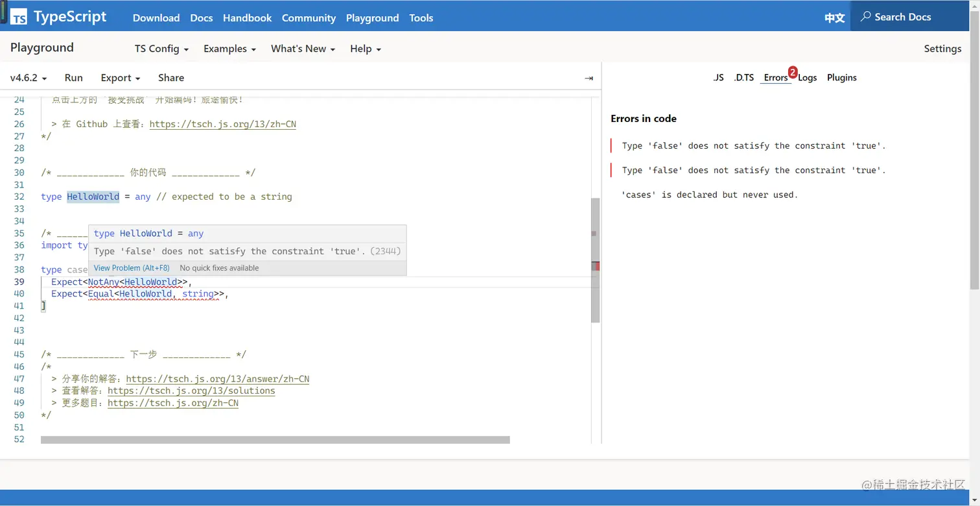Switch to the .D.TS output tab
Screen dimensions: 980x506
click(x=744, y=78)
